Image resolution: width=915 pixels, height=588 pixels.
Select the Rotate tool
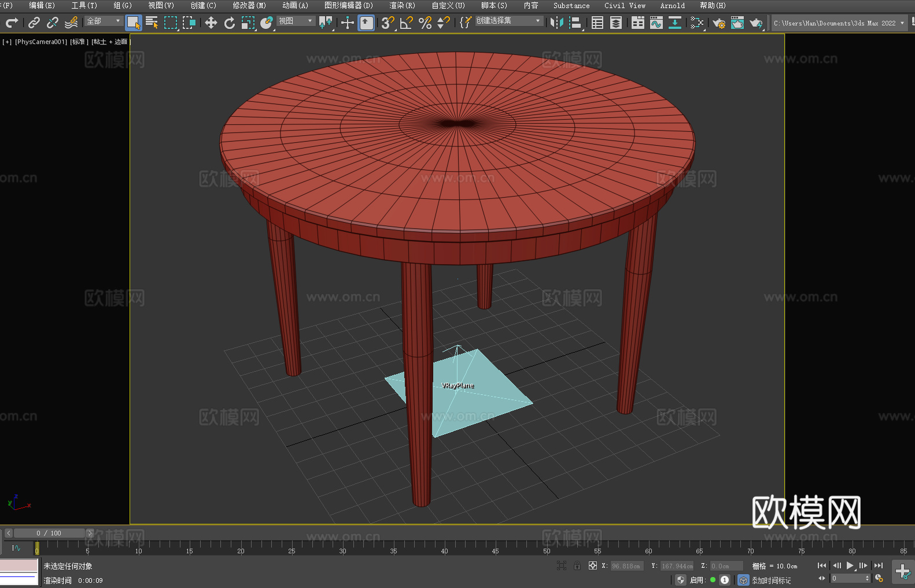pos(230,23)
